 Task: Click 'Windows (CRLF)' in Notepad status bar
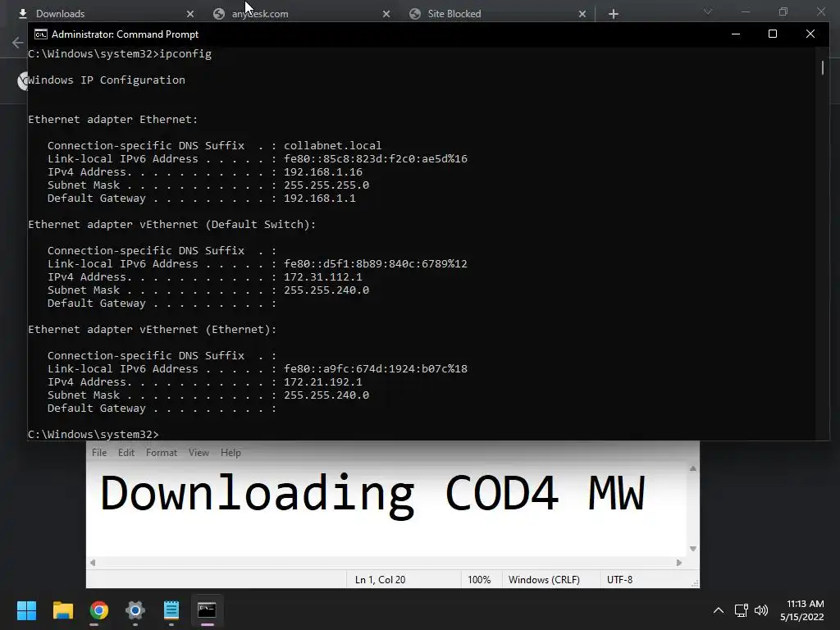tap(544, 580)
